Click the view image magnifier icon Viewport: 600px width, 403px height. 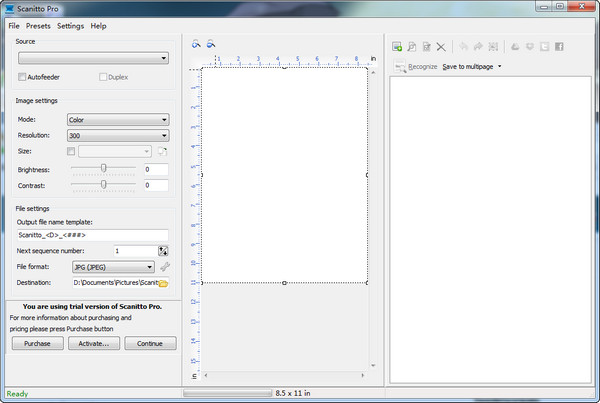pos(412,47)
